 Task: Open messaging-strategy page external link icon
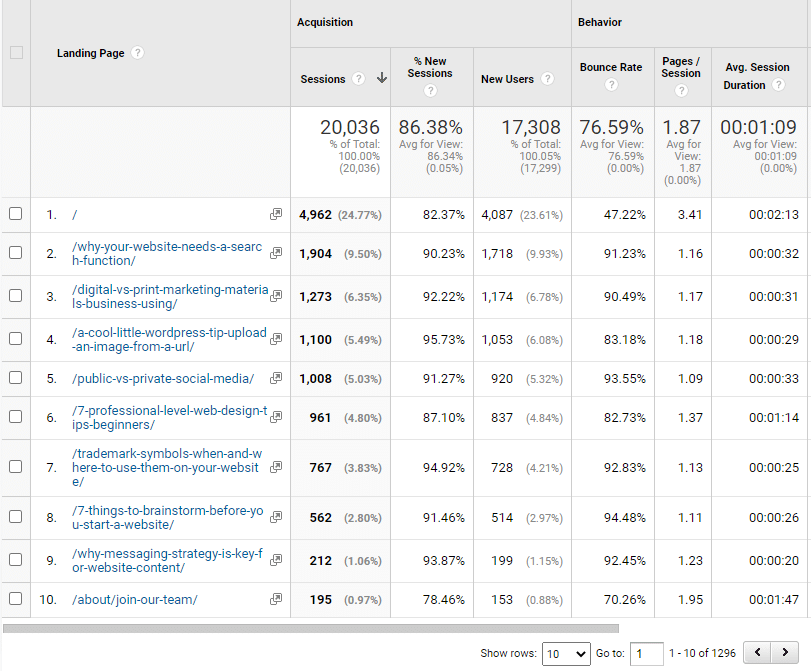click(276, 560)
